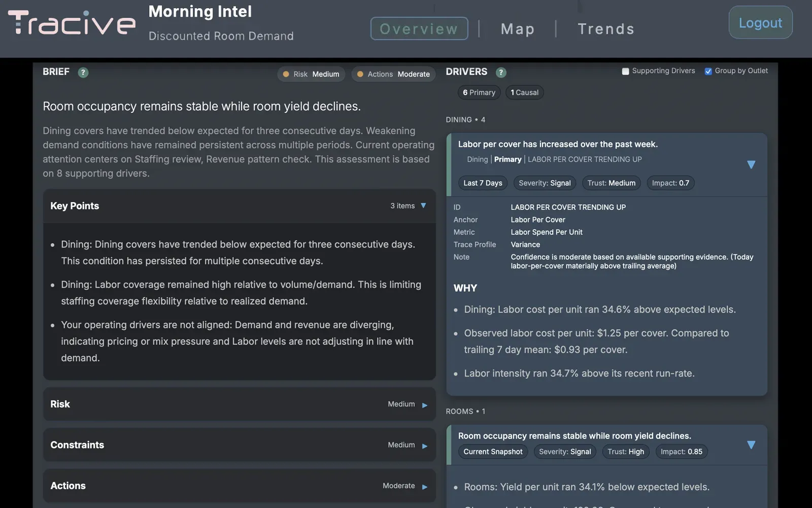Click the Last 7 Days badge
812x508 pixels.
(x=482, y=183)
